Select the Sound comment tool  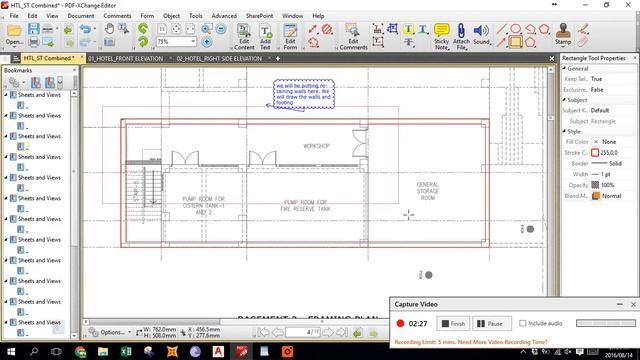coord(482,34)
